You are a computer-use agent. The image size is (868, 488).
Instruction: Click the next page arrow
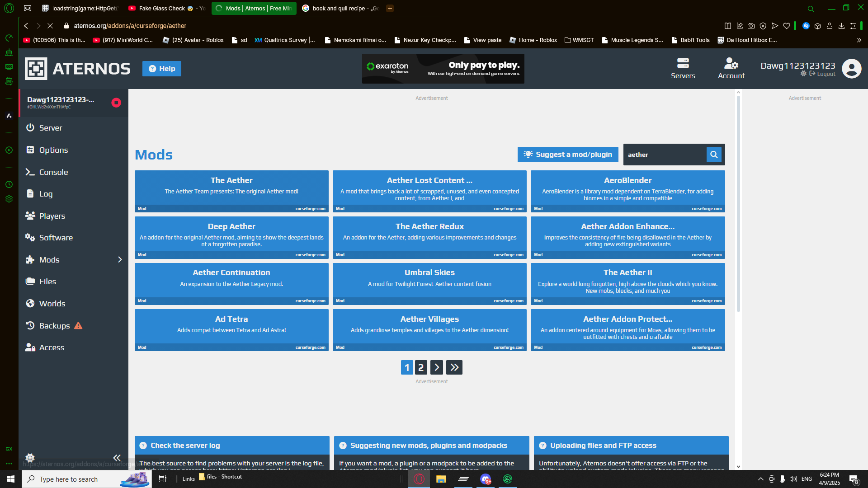click(x=437, y=367)
